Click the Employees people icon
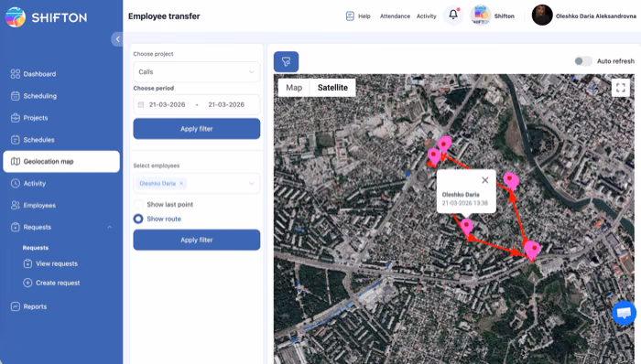This screenshot has height=364, width=641. [16, 205]
